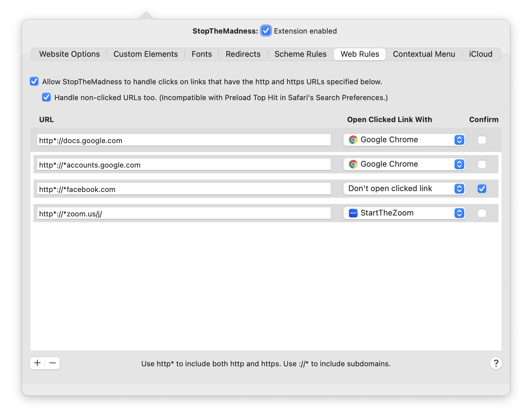Go to the iCloud tab
Image resolution: width=532 pixels, height=420 pixels.
pos(480,54)
